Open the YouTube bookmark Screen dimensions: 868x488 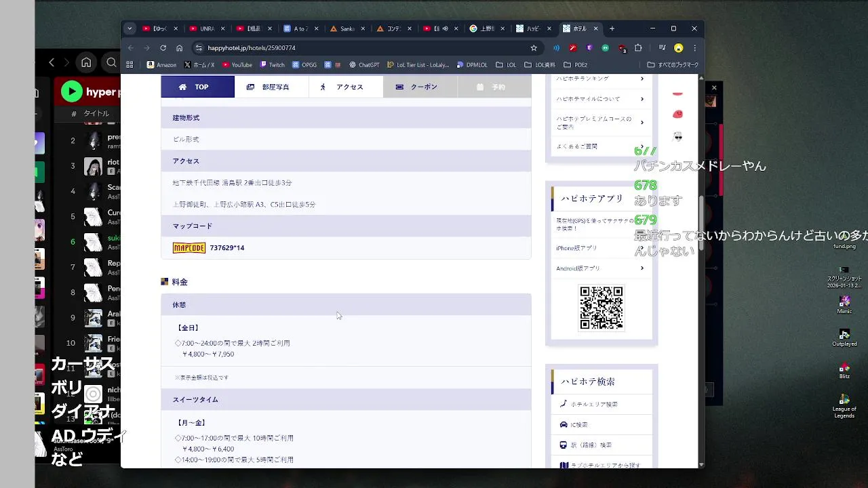237,65
